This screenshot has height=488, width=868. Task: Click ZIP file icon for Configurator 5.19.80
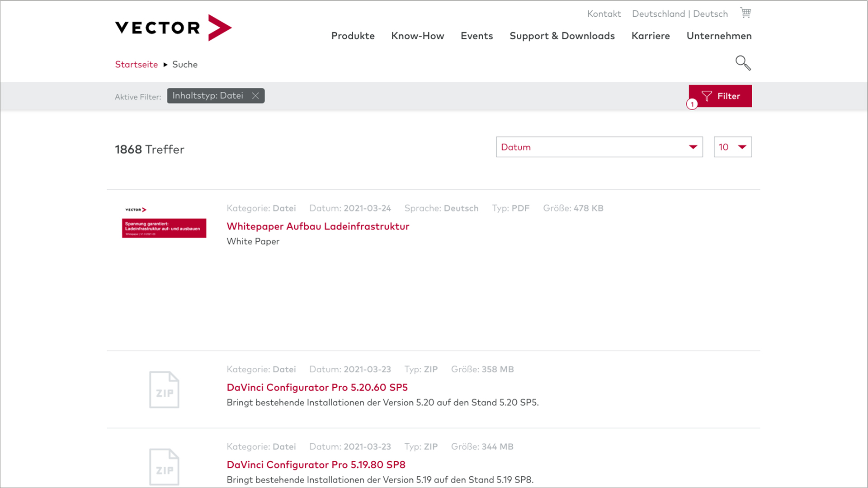(164, 466)
